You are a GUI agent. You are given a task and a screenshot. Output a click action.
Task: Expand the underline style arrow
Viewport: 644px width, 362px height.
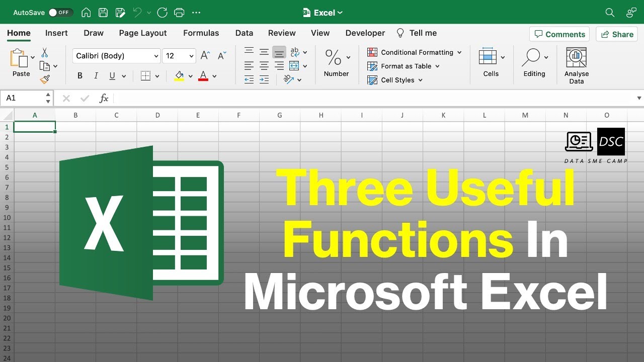124,76
